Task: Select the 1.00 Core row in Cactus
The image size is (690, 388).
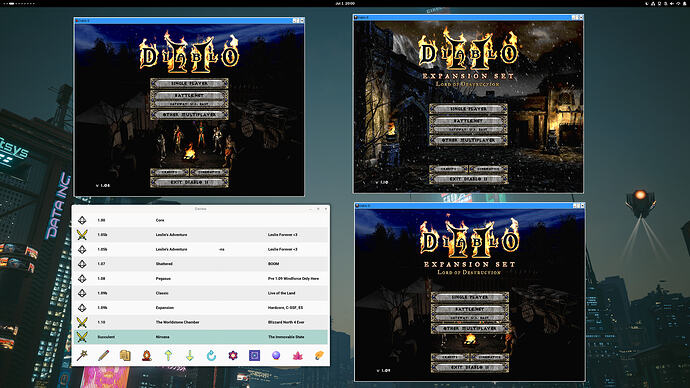Action: (x=201, y=220)
